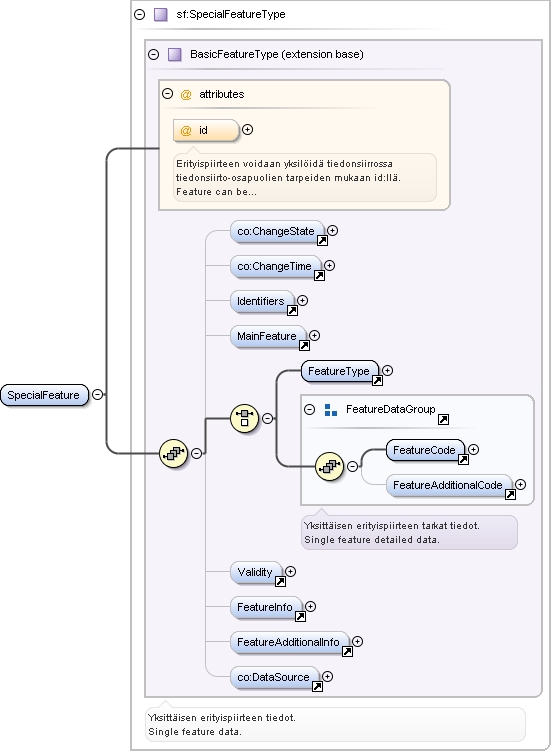The width and height of the screenshot is (552, 752).
Task: Collapse the attributes box
Action: click(x=167, y=94)
